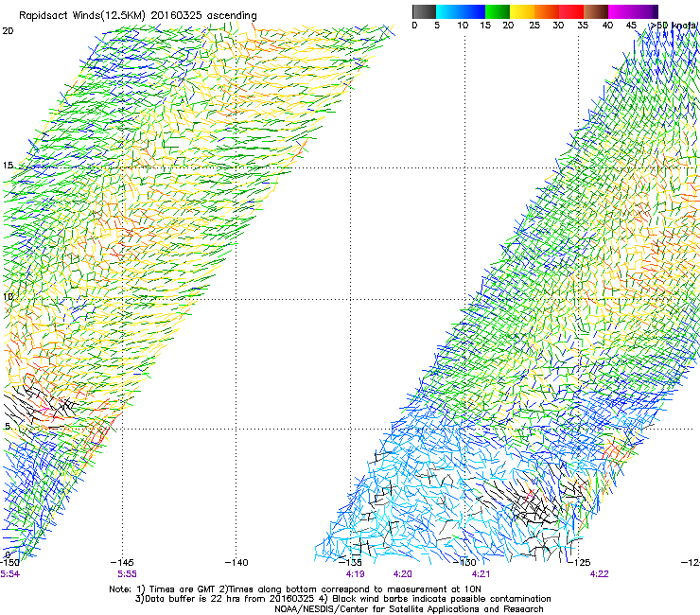Click the NOAA/NESDIS credit line
Screen dimensions: 700x615
[409, 609]
